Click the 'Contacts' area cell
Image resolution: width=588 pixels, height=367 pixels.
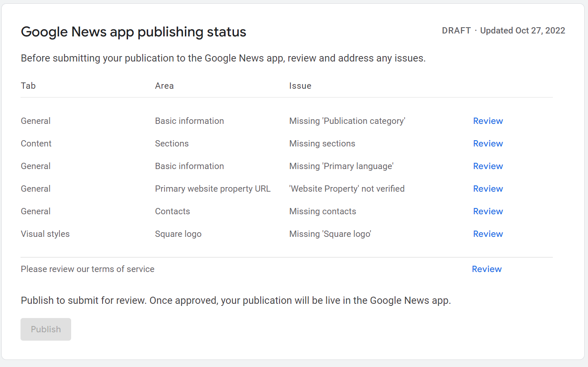click(x=172, y=211)
